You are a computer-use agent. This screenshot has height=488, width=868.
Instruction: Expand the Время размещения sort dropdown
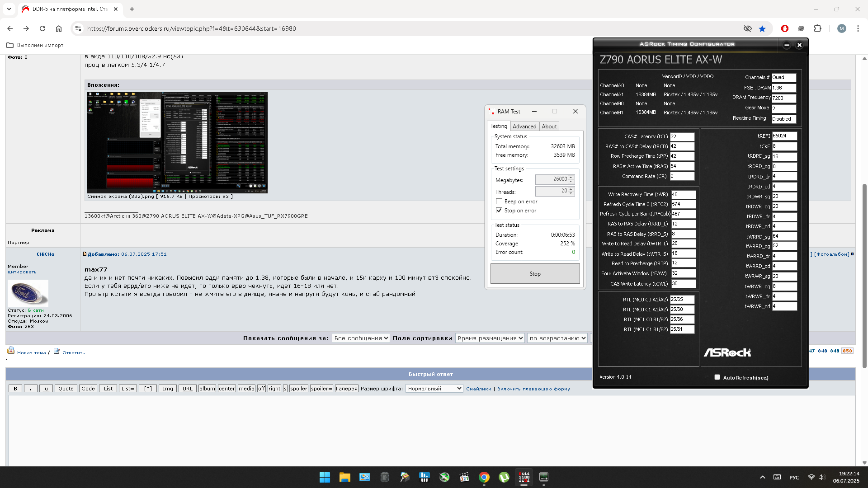(x=490, y=338)
